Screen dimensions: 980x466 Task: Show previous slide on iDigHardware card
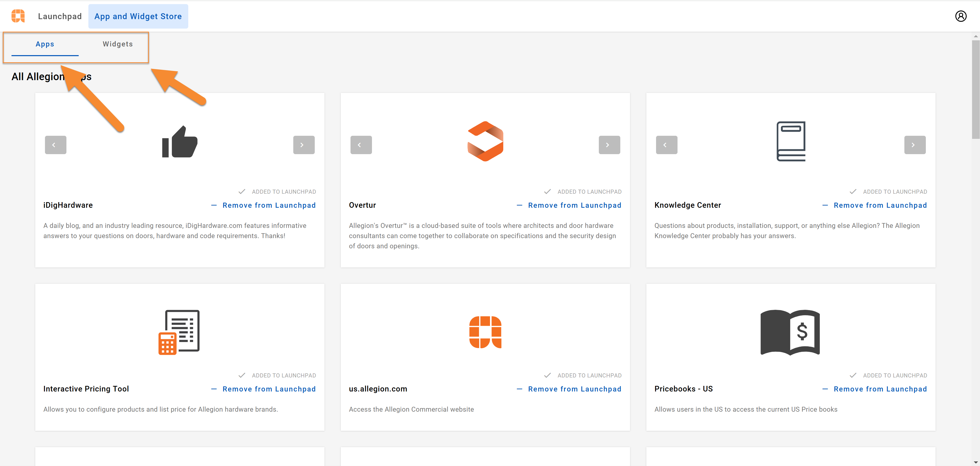(x=55, y=145)
